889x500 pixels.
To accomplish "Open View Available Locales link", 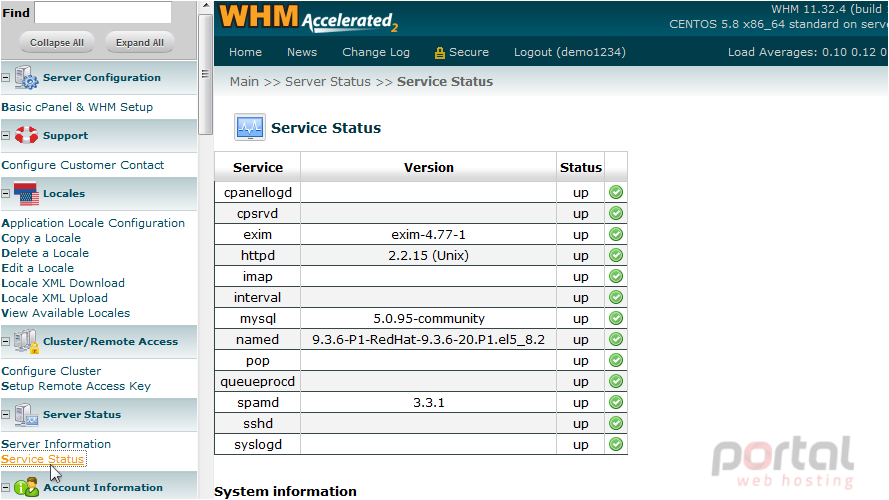I will coord(65,313).
